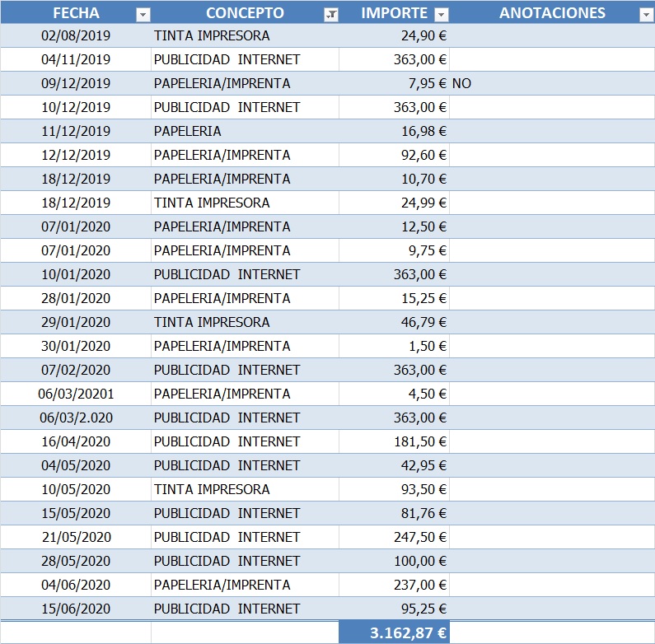This screenshot has width=655, height=644.
Task: Click the PAPELERIA concept on 11/12/2019
Action: [x=187, y=132]
